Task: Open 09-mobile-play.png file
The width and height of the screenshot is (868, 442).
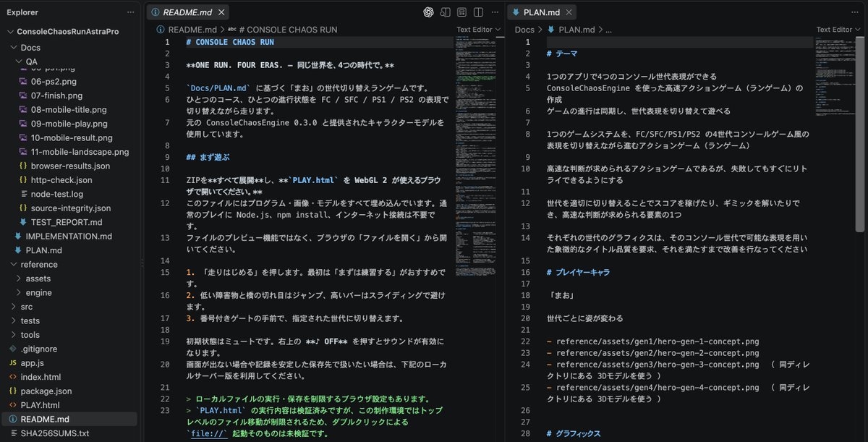Action: [x=69, y=124]
